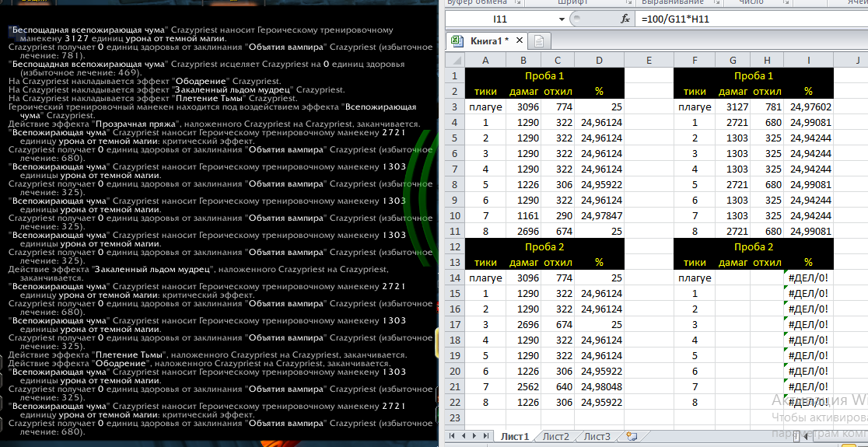Click 3127 damage value in game combat log
The height and width of the screenshot is (447, 868).
click(76, 39)
